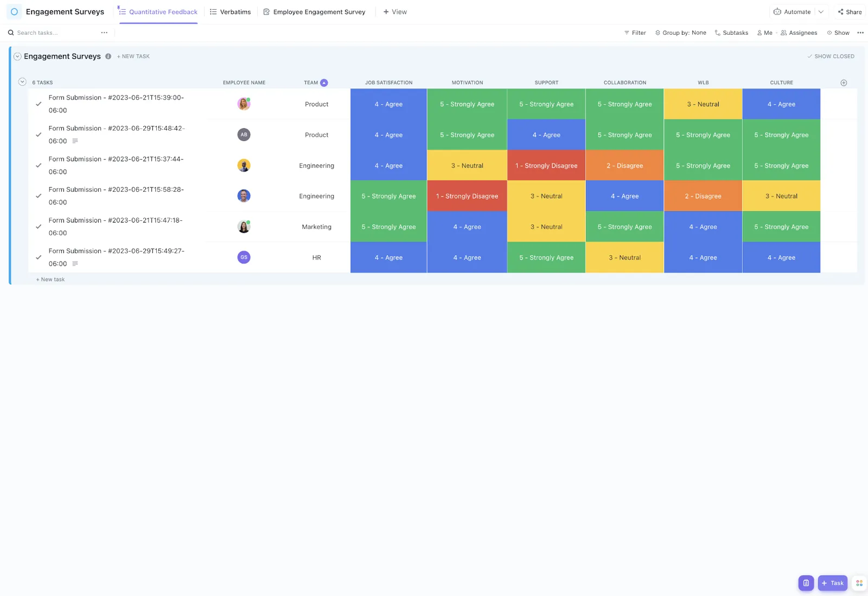Open Motivation dropdown showing 1 - Strongly Disagree
Image resolution: width=868 pixels, height=596 pixels.
467,196
